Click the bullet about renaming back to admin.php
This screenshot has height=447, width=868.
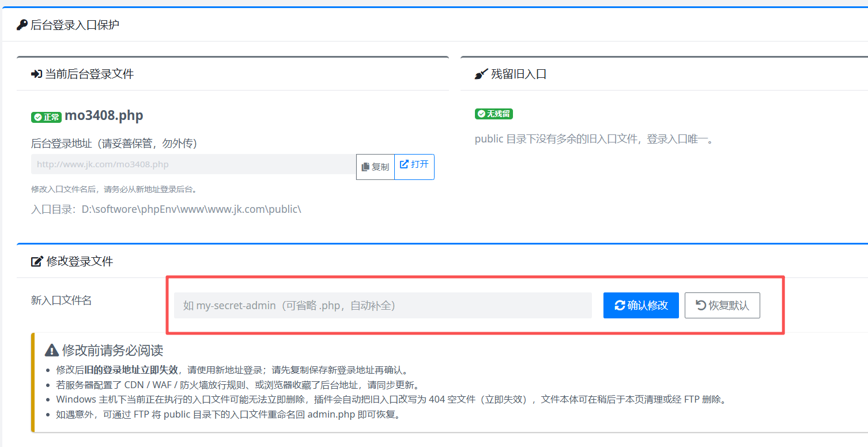point(228,415)
